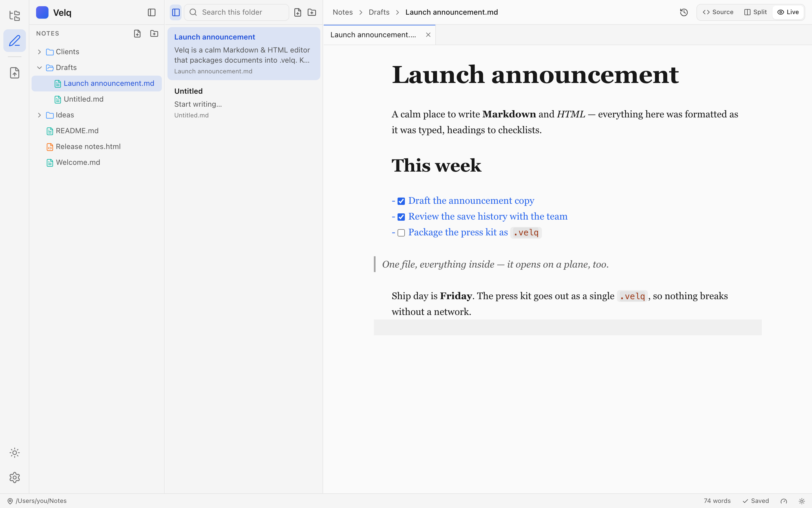Viewport: 812px width, 508px height.
Task: Open settings gear in the activity bar
Action: 14,478
